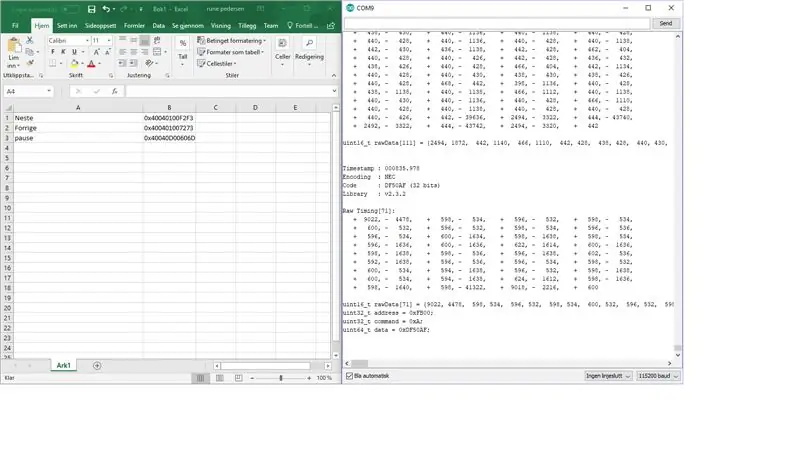800x465 pixels.
Task: Zoom in with the plus button
Action: 309,378
